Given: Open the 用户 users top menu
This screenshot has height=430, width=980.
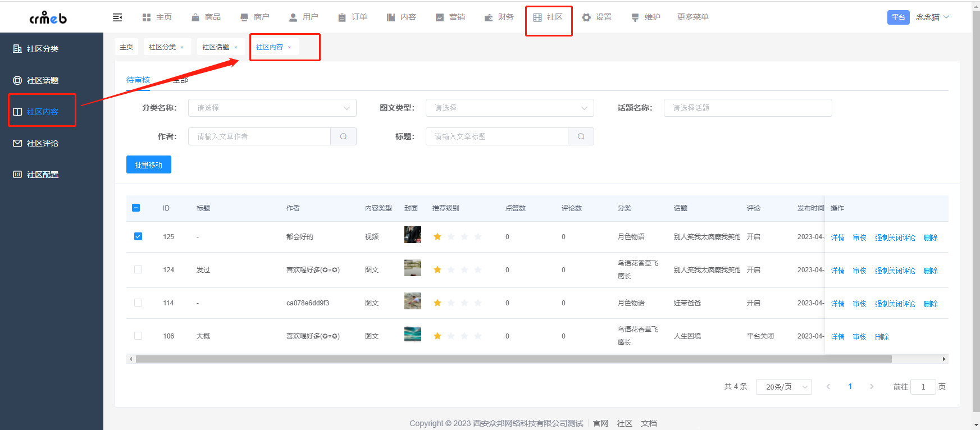Looking at the screenshot, I should 304,17.
